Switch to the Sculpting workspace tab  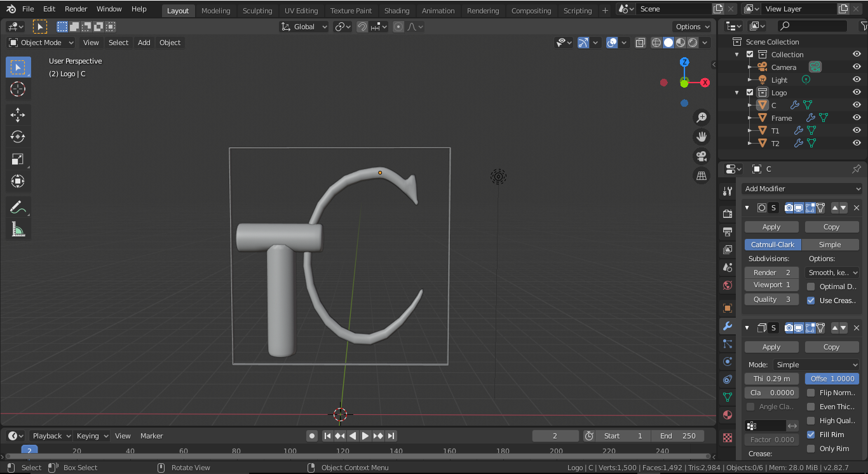(x=257, y=10)
